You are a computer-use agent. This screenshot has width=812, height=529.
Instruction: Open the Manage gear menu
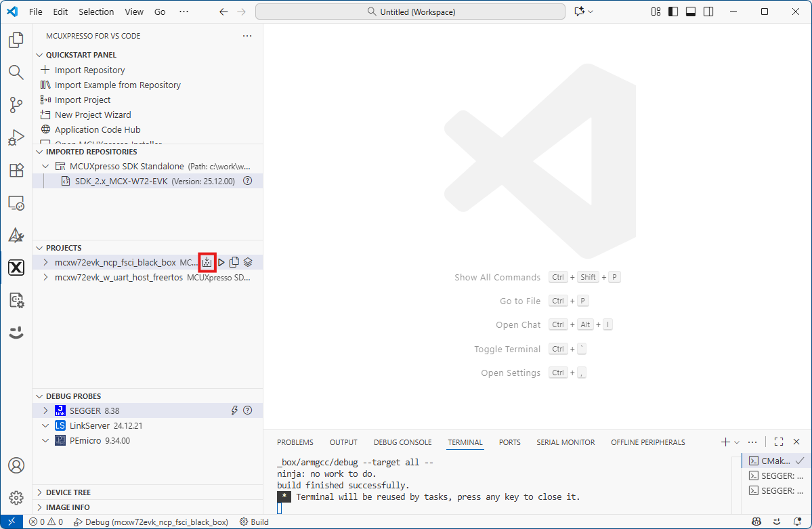click(16, 498)
